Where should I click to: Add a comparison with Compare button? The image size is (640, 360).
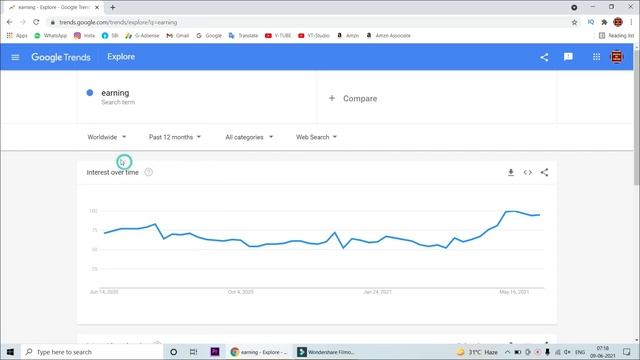click(353, 98)
